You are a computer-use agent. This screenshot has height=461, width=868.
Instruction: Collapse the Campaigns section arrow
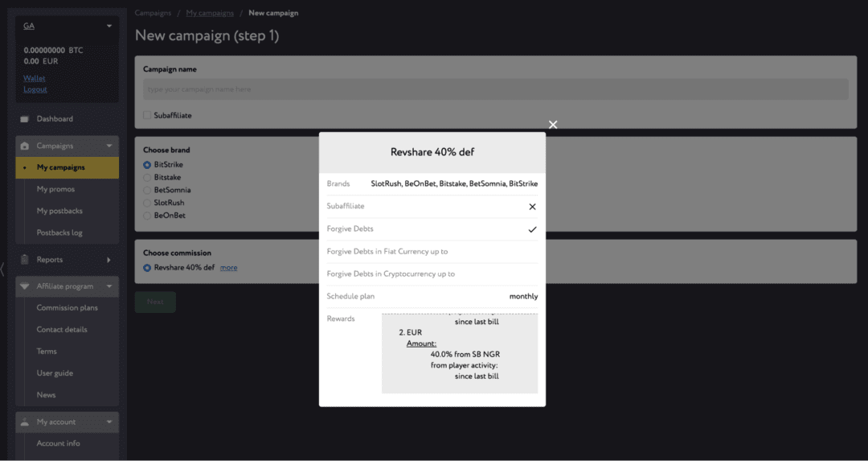[109, 146]
